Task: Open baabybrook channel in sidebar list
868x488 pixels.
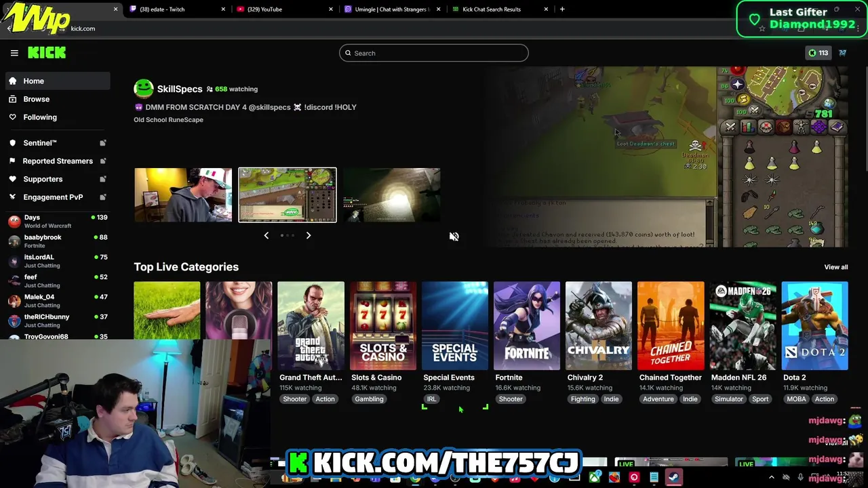Action: 58,241
